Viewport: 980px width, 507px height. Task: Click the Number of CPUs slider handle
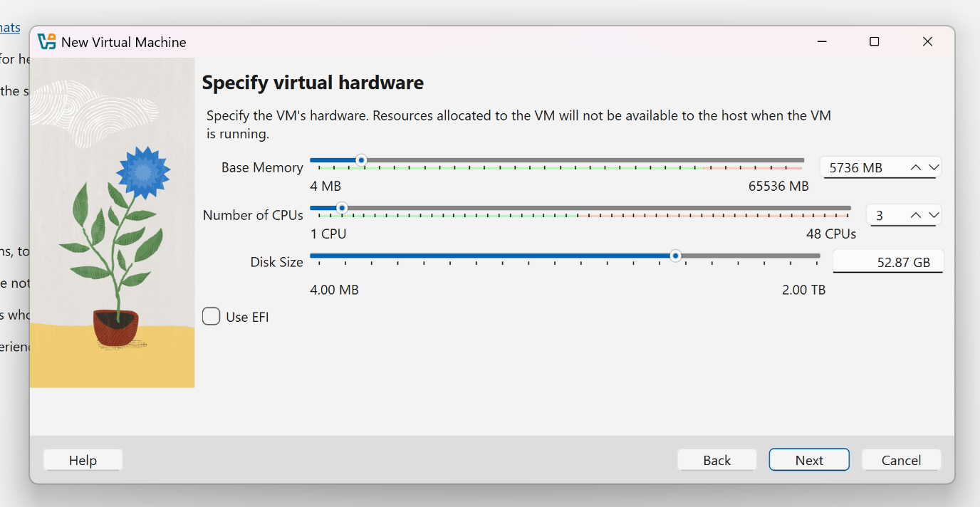342,208
